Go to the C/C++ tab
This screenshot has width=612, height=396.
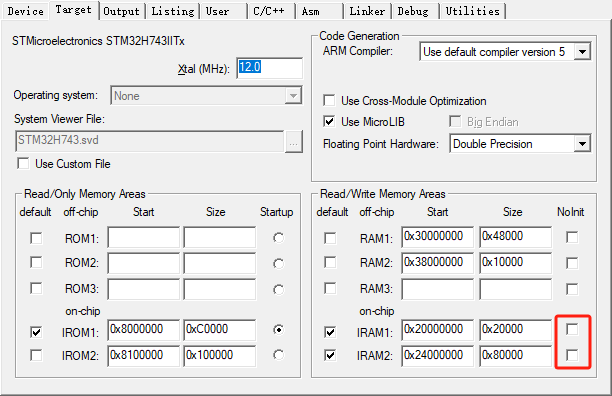[x=271, y=11]
